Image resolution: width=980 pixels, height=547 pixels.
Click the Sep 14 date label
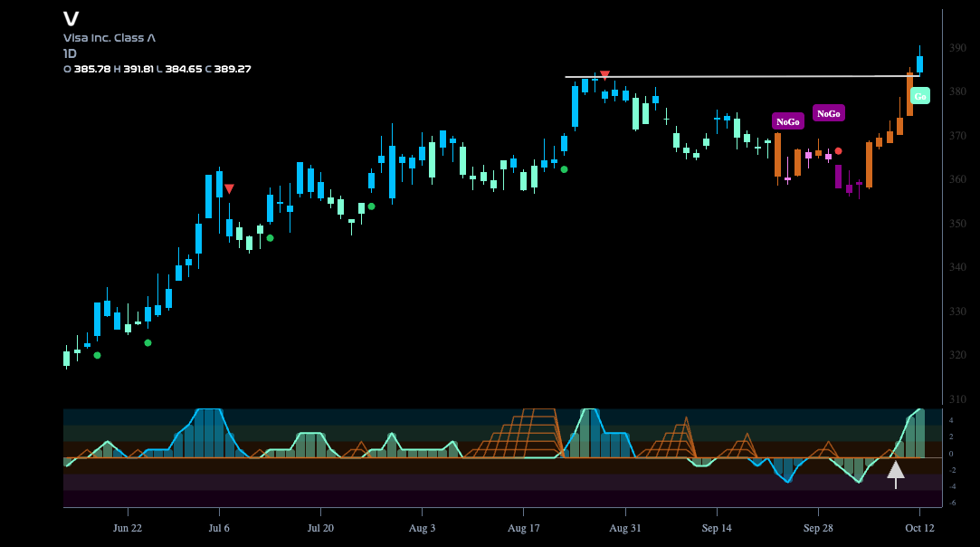(717, 528)
